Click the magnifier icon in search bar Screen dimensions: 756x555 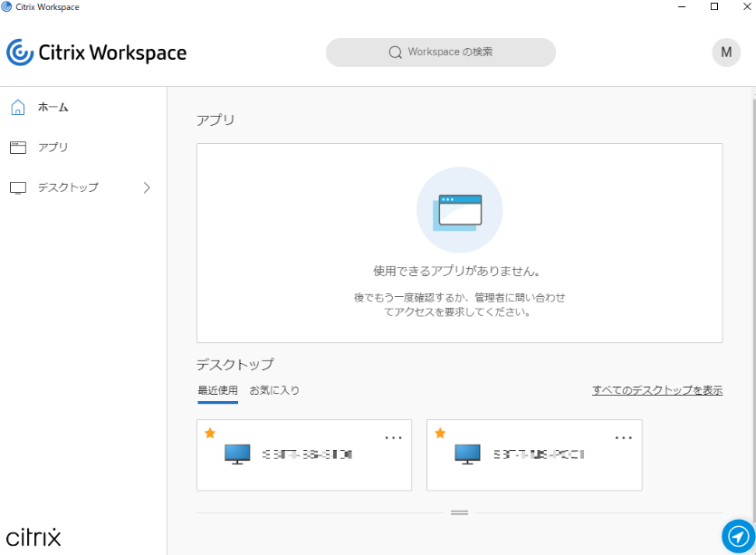pos(396,53)
